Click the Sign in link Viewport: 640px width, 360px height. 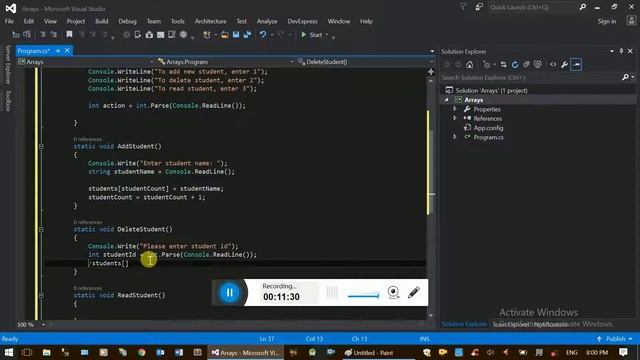[607, 21]
